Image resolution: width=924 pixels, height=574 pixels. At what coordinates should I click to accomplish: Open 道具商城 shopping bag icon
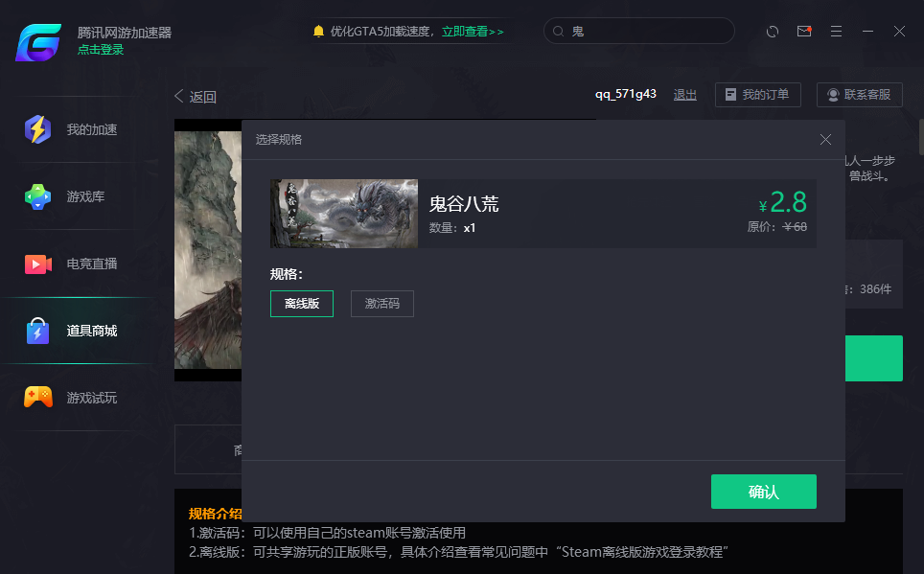point(37,331)
